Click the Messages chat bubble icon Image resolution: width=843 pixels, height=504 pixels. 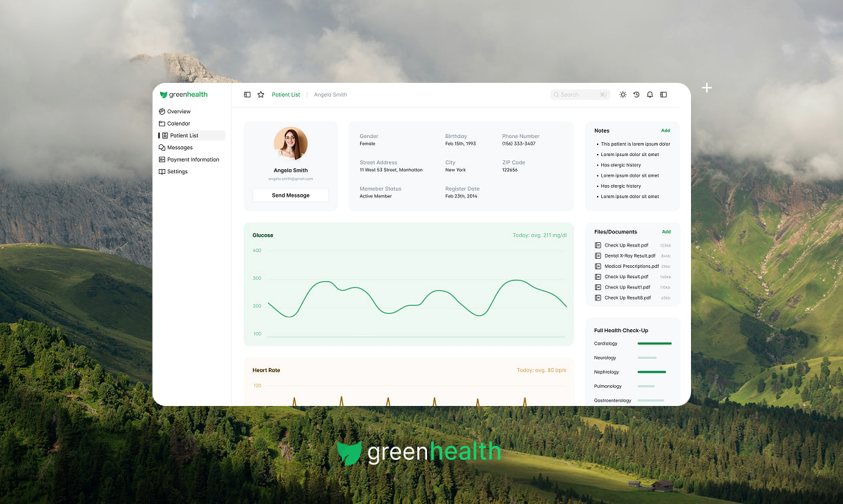click(x=162, y=148)
